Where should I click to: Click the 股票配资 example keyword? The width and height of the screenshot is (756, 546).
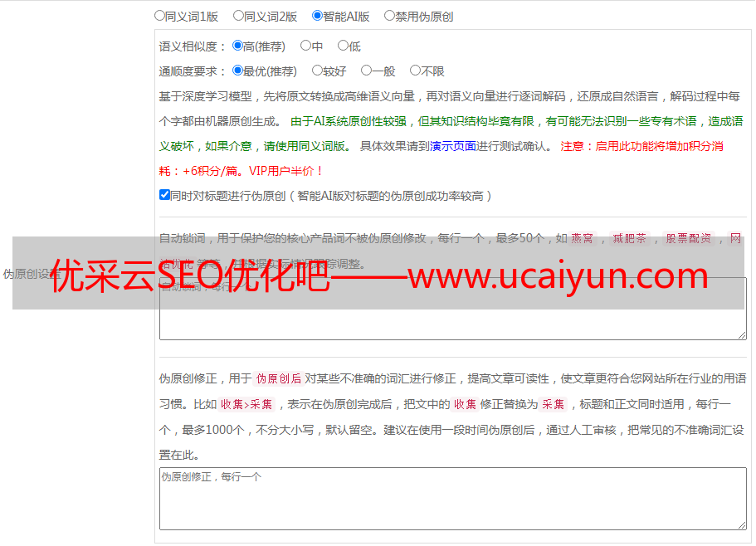tap(689, 238)
